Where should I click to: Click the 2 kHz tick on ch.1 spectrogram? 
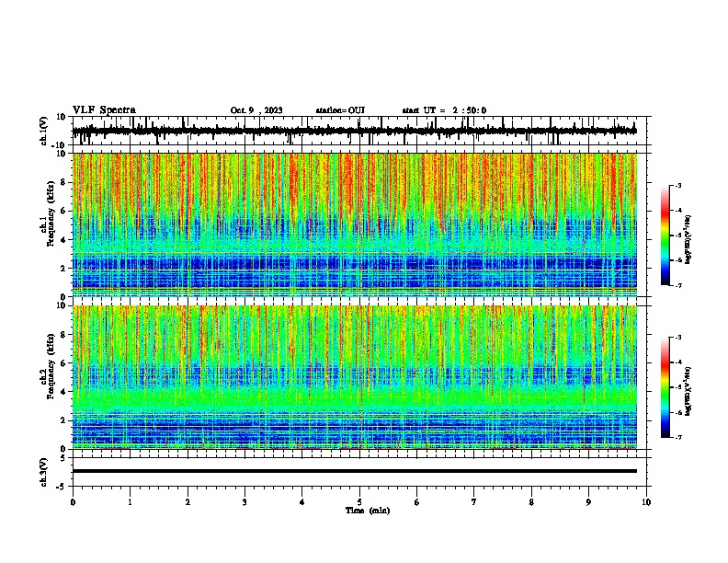tap(63, 268)
